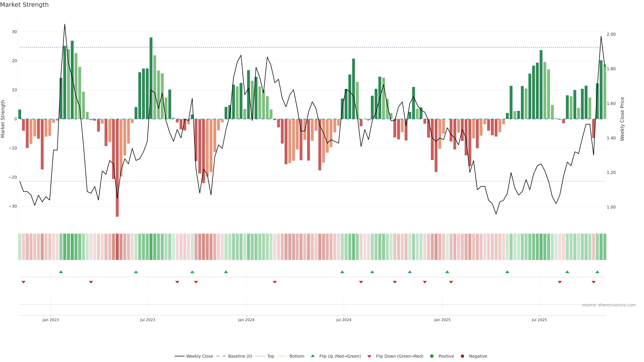Click the green Positive circle legend icon
The width and height of the screenshot is (644, 362).
(432, 356)
